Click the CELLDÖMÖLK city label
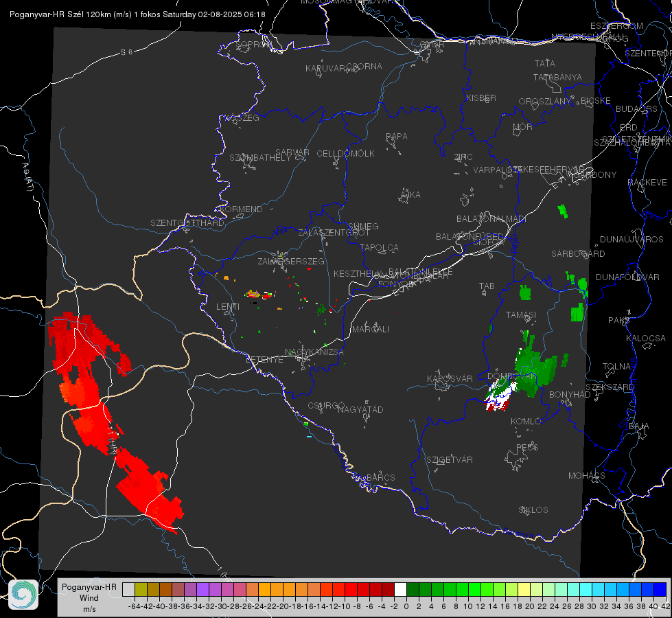Viewport: 672px width, 618px height. coord(345,153)
